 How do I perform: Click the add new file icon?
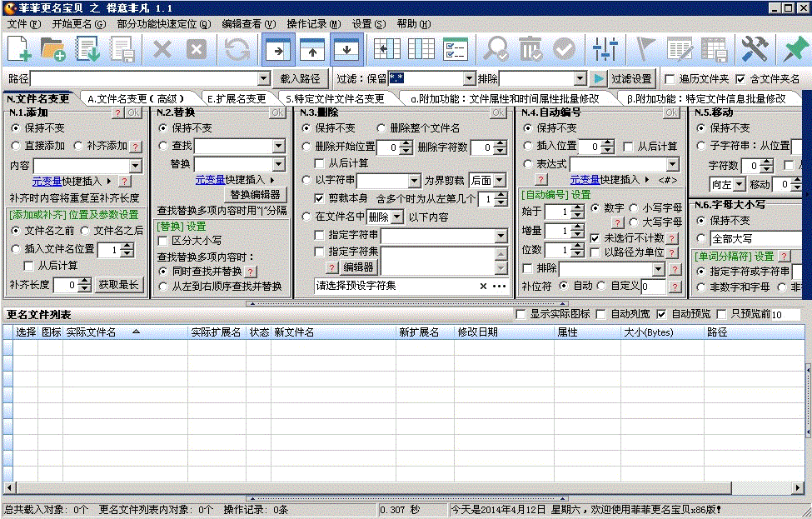[19, 50]
